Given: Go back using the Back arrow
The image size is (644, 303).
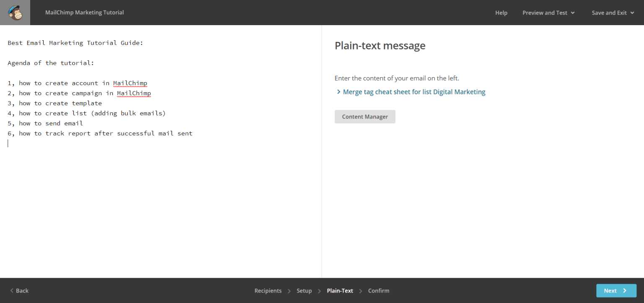Looking at the screenshot, I should pyautogui.click(x=19, y=290).
